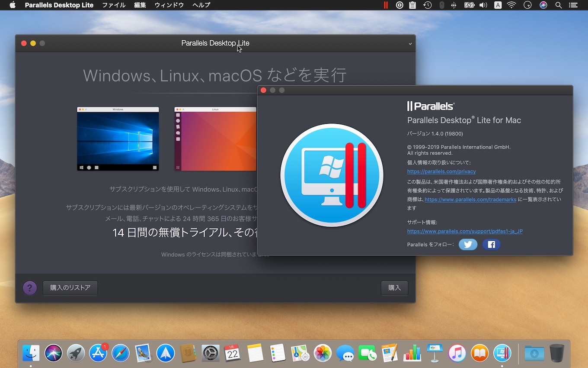The width and height of the screenshot is (588, 368).
Task: Select the Windows virtual machine thumbnail
Action: pos(118,139)
